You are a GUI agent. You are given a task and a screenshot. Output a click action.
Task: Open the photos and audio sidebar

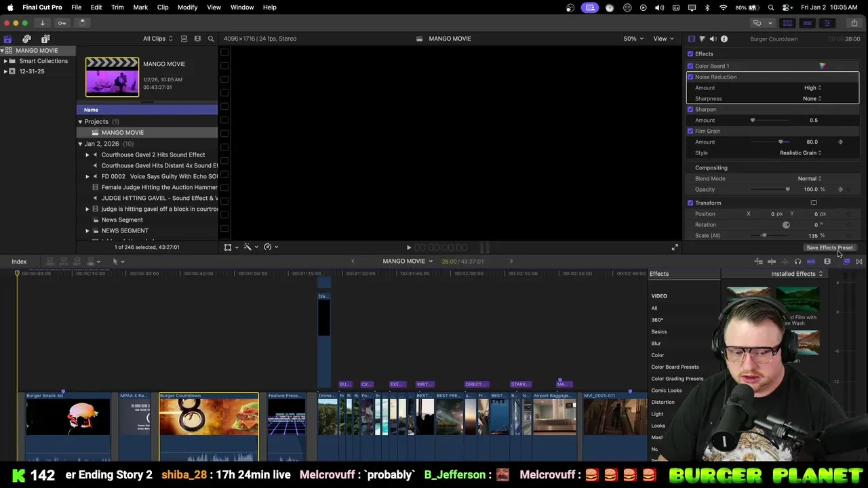click(x=26, y=39)
